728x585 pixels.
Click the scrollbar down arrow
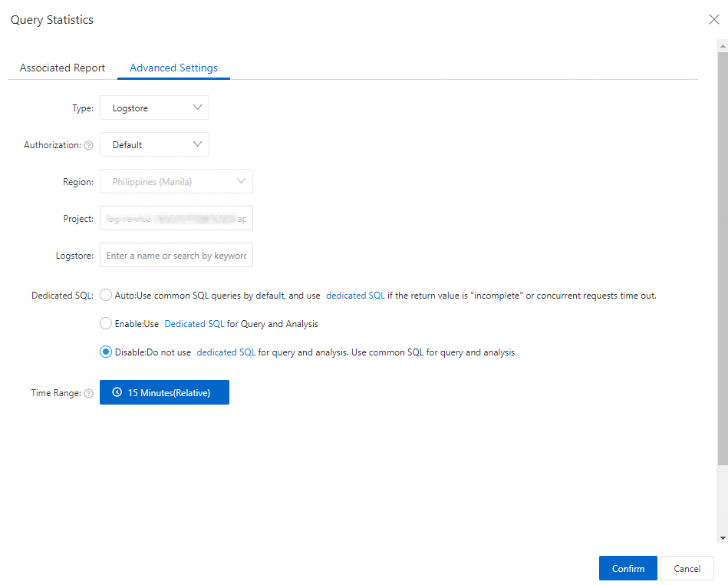point(723,538)
